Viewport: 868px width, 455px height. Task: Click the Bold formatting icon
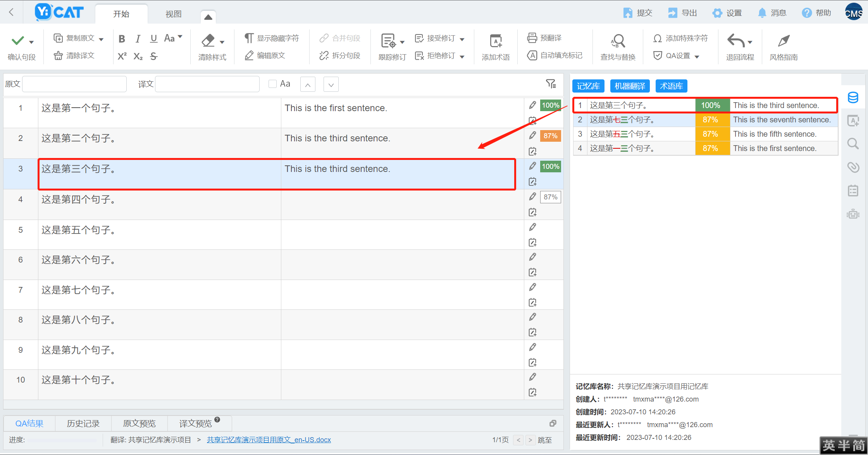pos(122,39)
